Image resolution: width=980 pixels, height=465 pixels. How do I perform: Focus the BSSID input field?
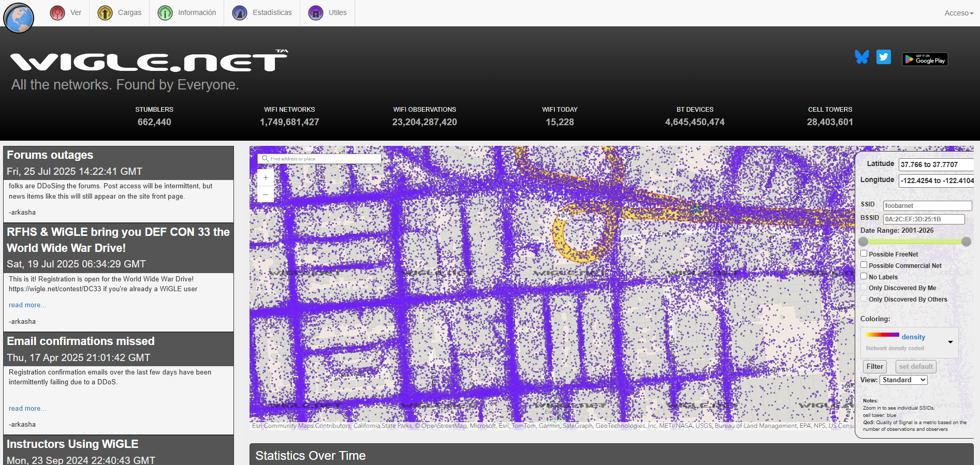click(924, 219)
